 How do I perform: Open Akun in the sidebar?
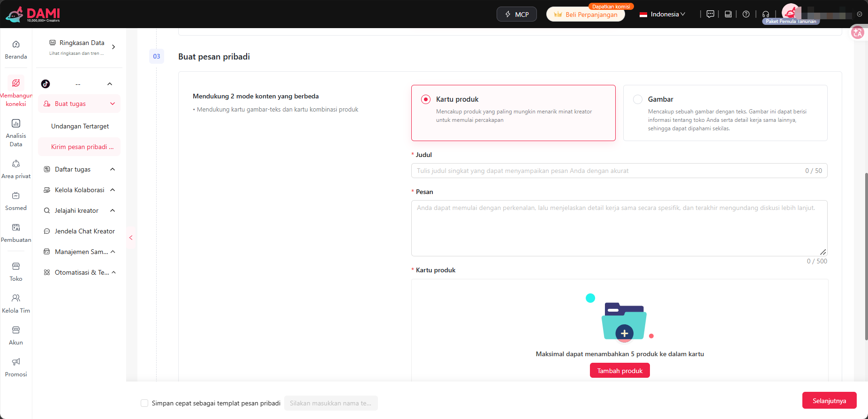click(16, 336)
